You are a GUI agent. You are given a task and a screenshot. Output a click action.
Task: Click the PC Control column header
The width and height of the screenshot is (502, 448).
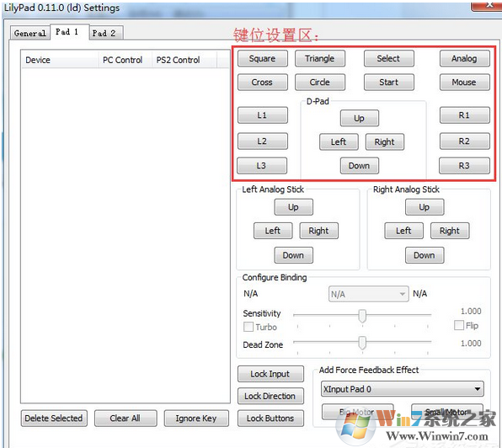pyautogui.click(x=125, y=60)
